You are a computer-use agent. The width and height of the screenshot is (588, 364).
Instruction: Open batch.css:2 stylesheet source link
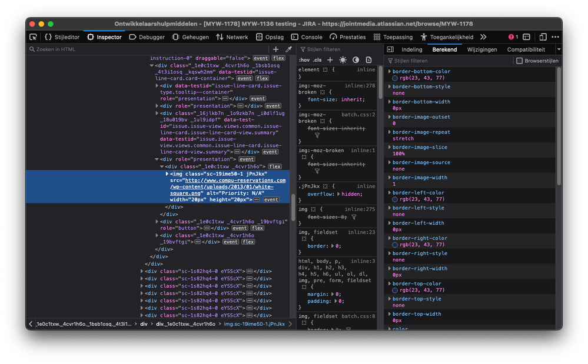pos(358,115)
